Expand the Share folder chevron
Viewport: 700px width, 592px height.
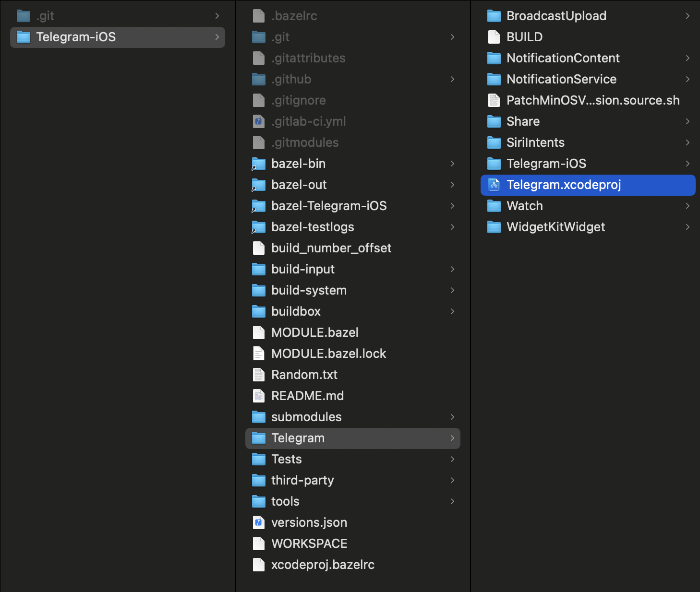(688, 121)
